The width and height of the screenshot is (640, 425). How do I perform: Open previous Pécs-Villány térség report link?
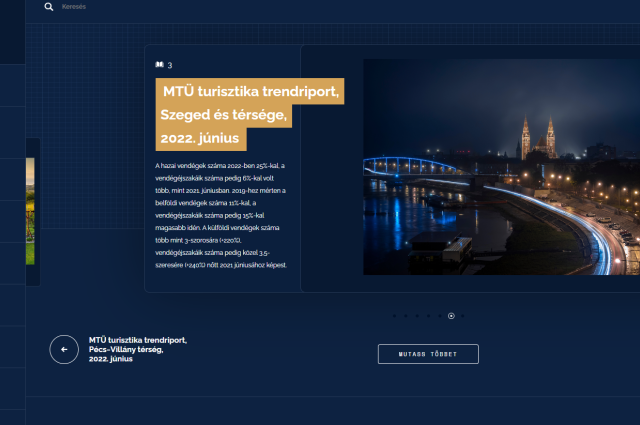[x=137, y=349]
